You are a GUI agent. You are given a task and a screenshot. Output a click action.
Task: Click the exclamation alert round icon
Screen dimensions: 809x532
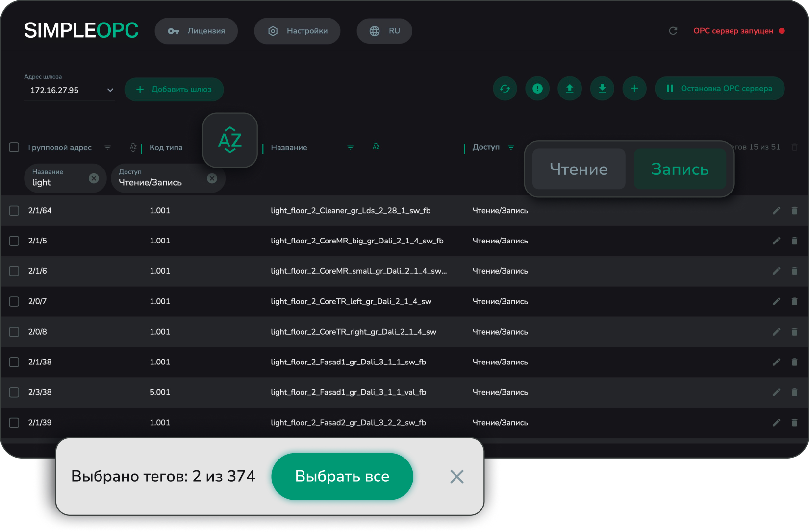[x=537, y=89]
